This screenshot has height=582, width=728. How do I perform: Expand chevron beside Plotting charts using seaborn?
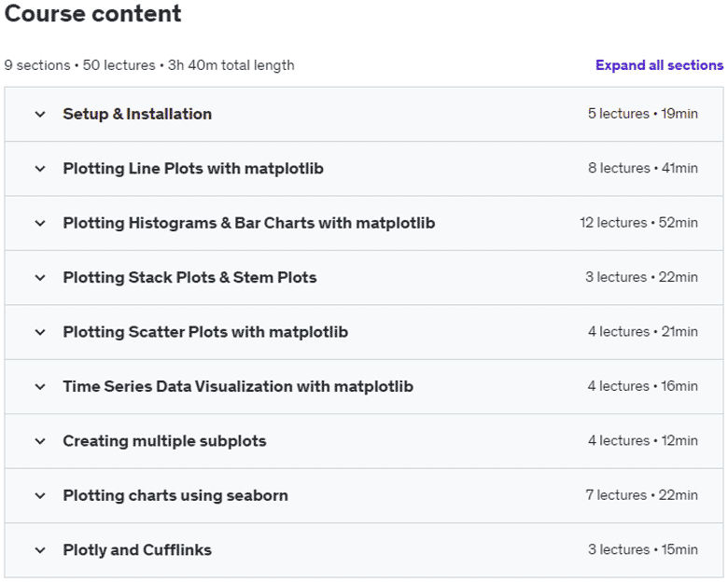pyautogui.click(x=40, y=495)
